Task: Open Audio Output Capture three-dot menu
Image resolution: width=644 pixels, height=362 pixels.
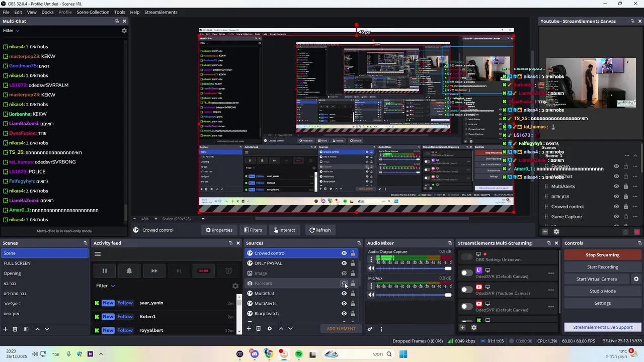Action: pyautogui.click(x=371, y=260)
